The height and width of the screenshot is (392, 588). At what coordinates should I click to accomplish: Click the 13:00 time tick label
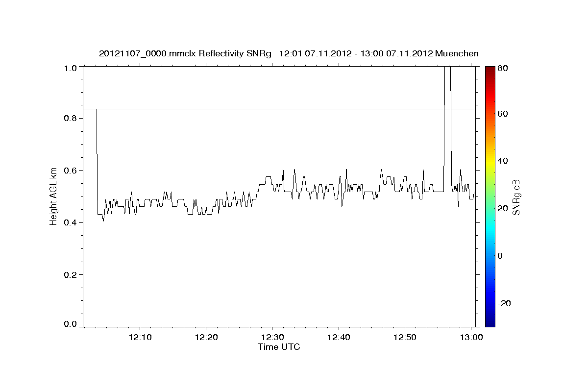tap(471, 338)
